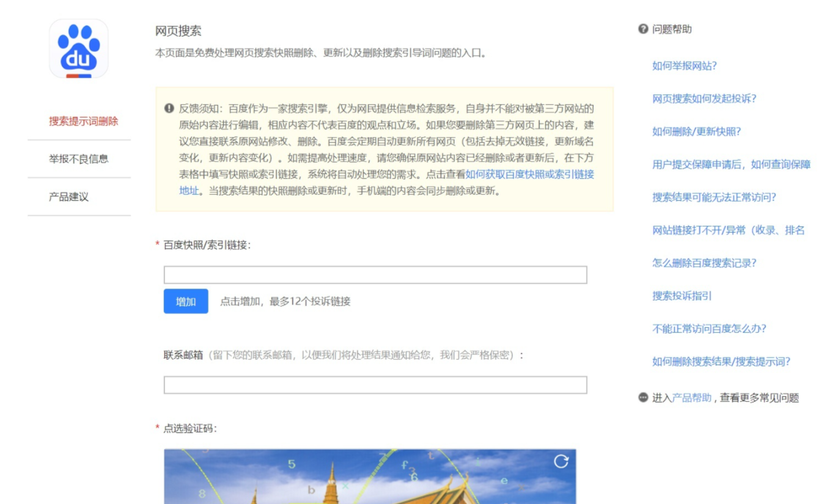Click text 点击增加，最多12个投诉链接
This screenshot has width=821, height=504.
[x=285, y=301]
